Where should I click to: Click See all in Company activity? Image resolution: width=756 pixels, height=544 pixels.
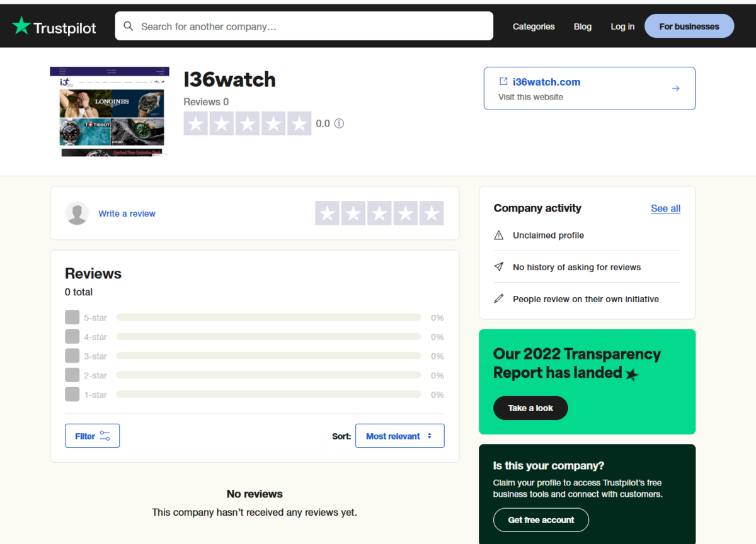[x=665, y=208]
